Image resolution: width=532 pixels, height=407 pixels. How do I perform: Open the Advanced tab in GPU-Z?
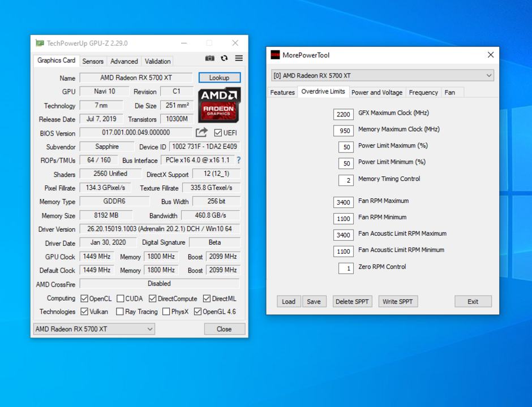click(124, 62)
